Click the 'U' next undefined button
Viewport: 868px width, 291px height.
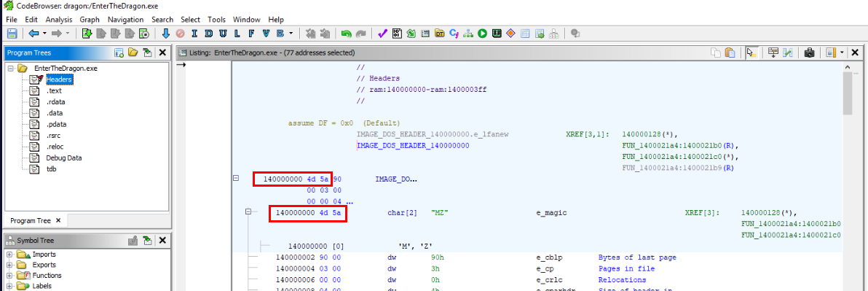point(223,34)
